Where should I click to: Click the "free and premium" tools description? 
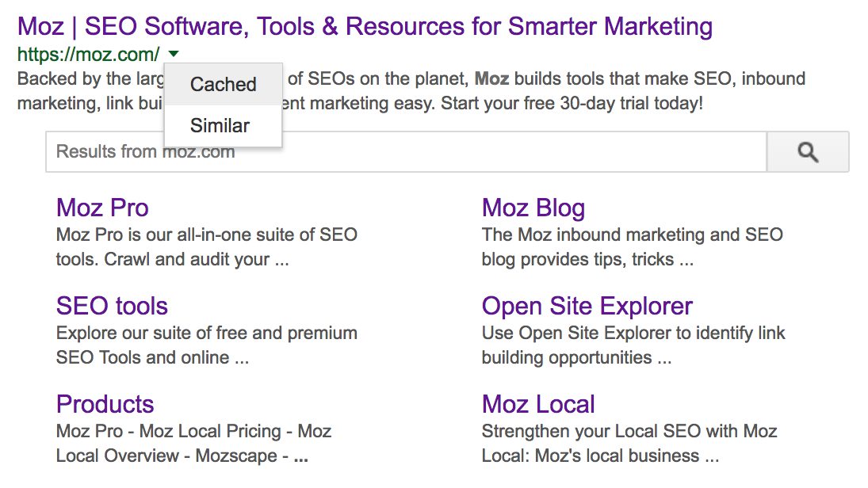tap(206, 334)
